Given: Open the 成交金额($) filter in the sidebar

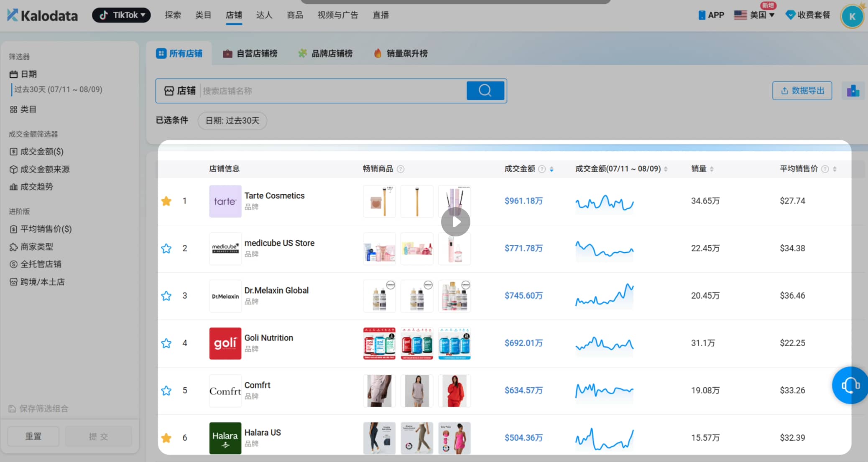Looking at the screenshot, I should tap(42, 151).
